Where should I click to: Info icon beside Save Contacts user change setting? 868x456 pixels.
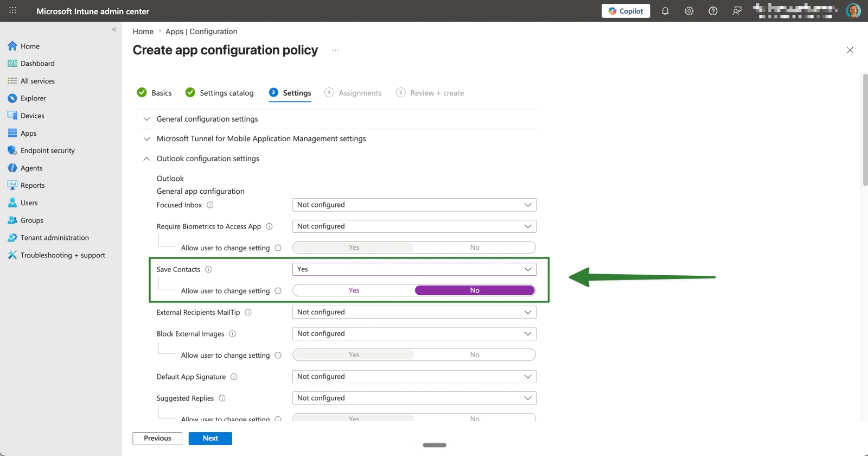pos(278,291)
